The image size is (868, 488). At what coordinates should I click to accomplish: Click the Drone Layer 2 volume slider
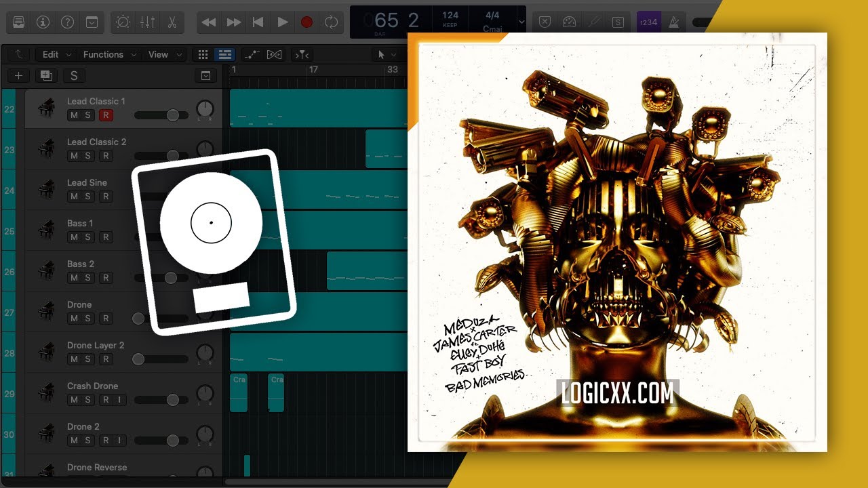(161, 359)
